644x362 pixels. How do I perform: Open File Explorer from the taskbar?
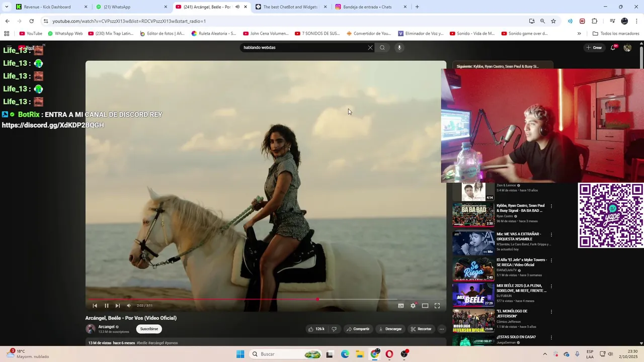click(360, 354)
